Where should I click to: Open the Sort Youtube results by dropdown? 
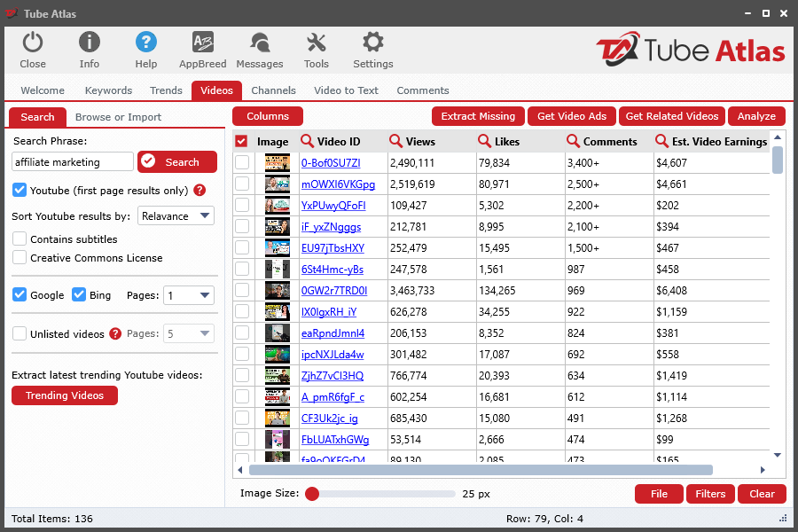click(x=176, y=215)
